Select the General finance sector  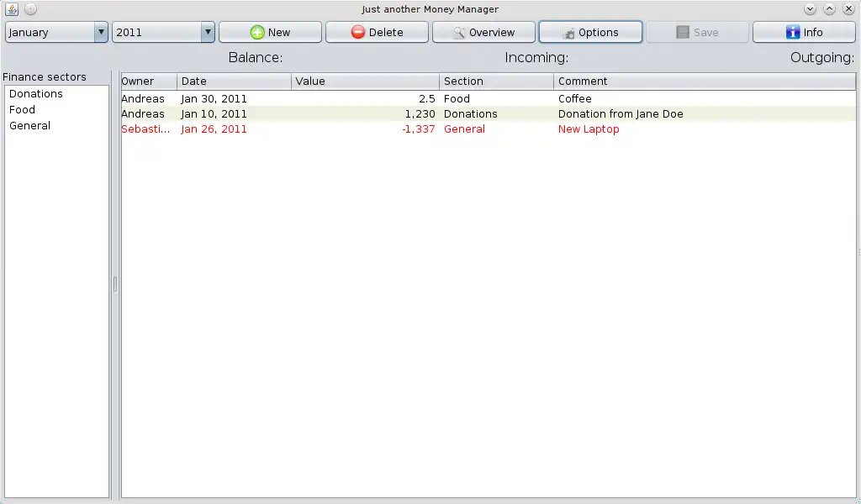(57, 126)
